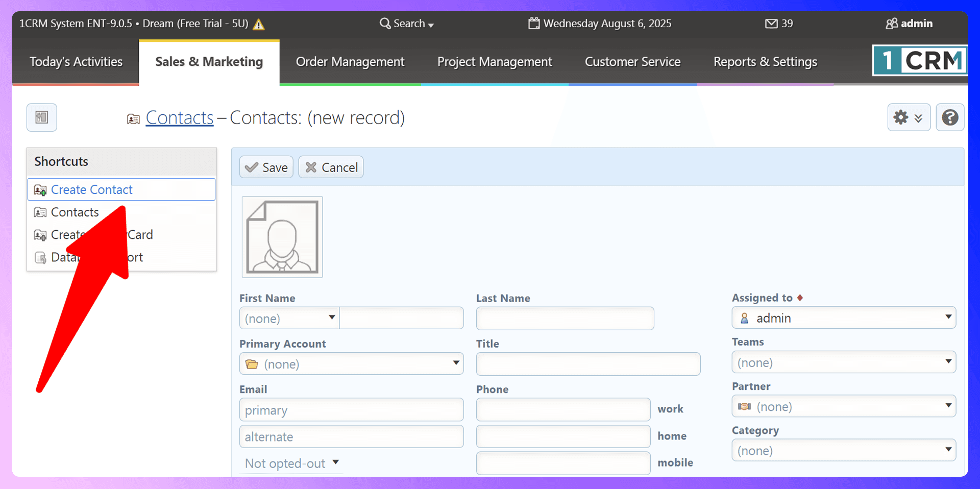The width and height of the screenshot is (980, 489).
Task: Click the Wednesday August 6, 2025 date
Action: pyautogui.click(x=607, y=23)
